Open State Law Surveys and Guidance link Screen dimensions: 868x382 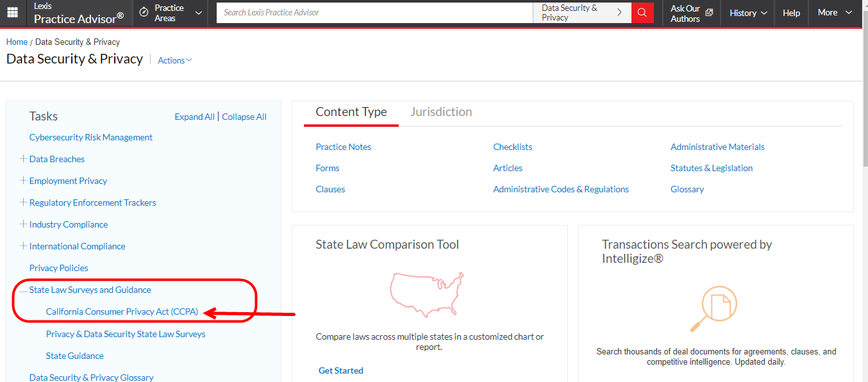tap(90, 290)
